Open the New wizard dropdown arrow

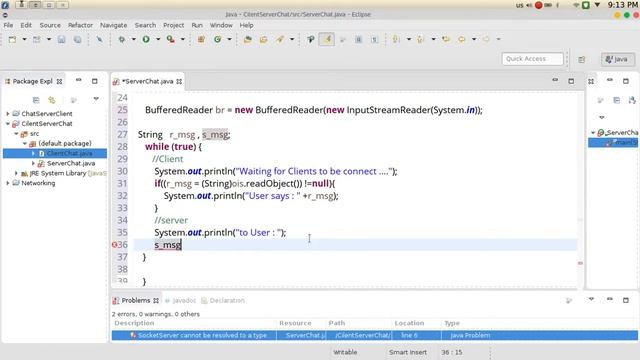[24, 40]
